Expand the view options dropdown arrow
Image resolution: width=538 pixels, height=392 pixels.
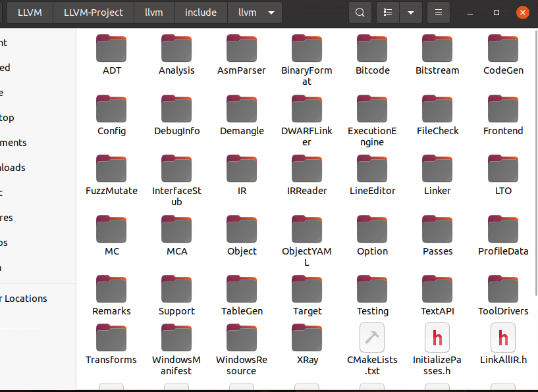(x=411, y=12)
